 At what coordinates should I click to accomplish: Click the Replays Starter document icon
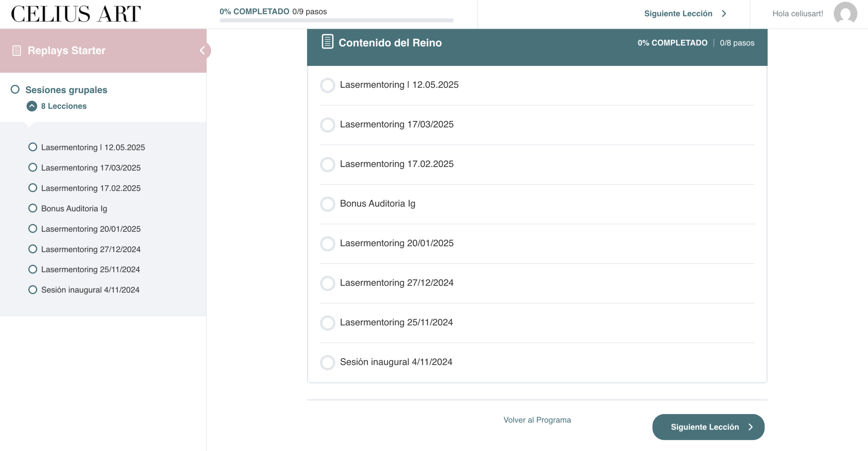pos(17,51)
